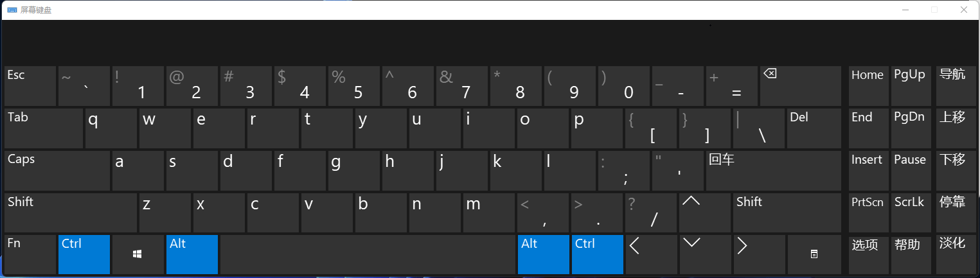
Task: Toggle the Fn key
Action: click(30, 254)
